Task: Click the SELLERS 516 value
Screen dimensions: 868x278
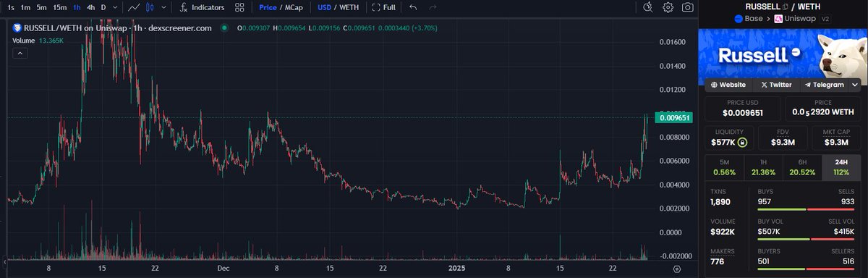Action: coord(848,261)
